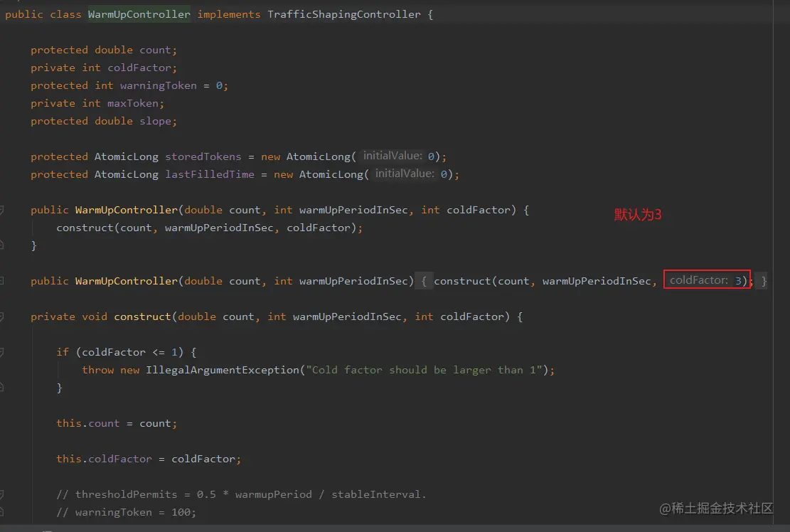The height and width of the screenshot is (532, 790).
Task: Click warningToken in its field declaration
Action: tap(158, 85)
